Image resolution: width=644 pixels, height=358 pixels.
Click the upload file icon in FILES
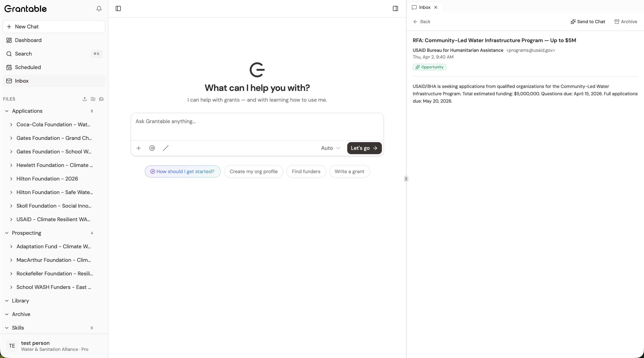tap(85, 99)
